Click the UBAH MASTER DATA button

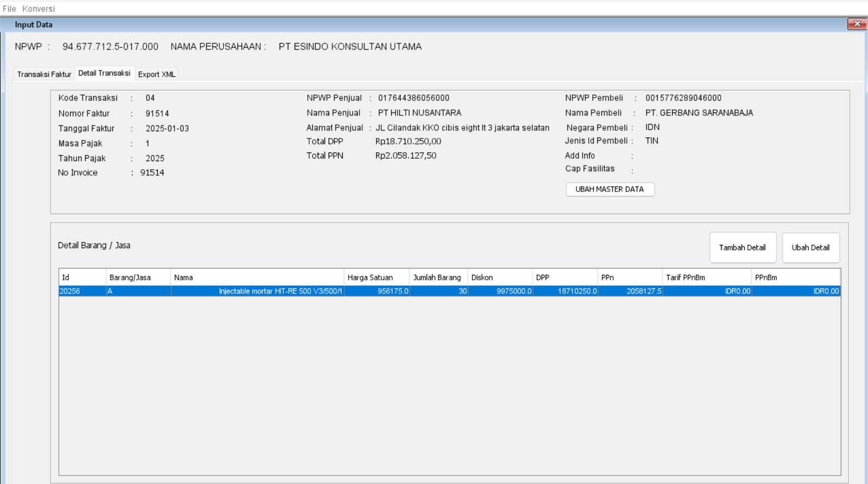click(x=610, y=189)
